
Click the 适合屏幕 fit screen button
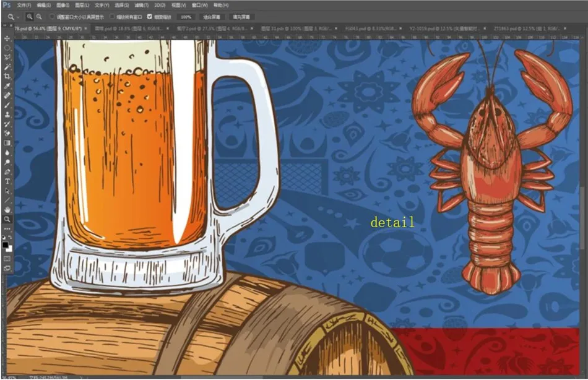click(212, 17)
